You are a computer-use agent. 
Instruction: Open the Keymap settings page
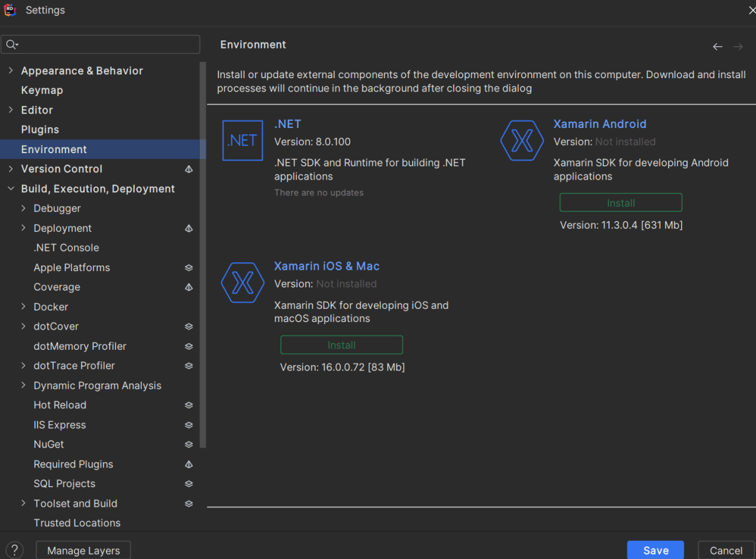42,90
